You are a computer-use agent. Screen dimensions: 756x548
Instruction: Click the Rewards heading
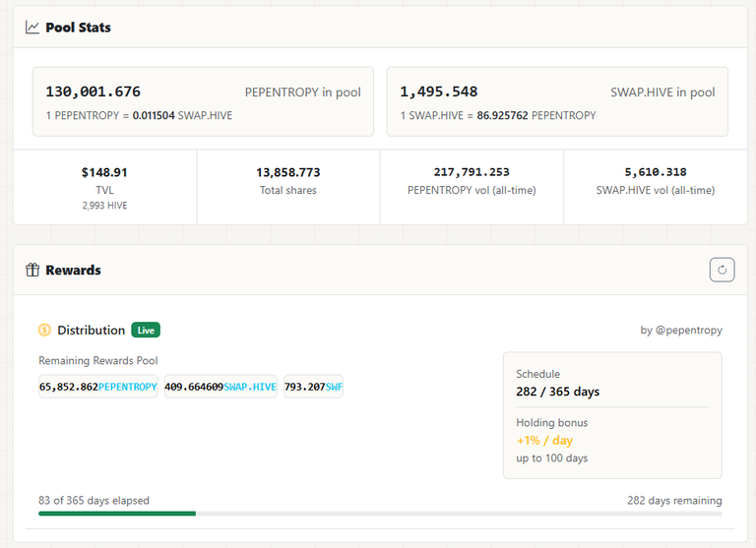[73, 270]
